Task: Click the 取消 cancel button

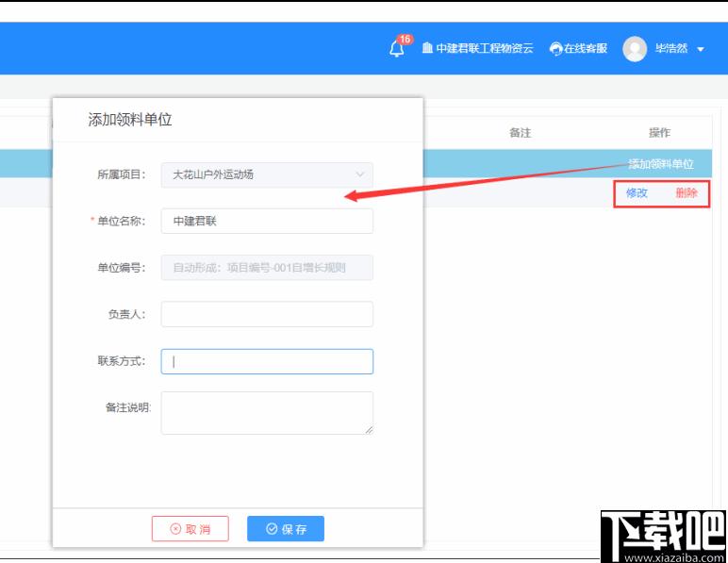Action: coord(190,529)
